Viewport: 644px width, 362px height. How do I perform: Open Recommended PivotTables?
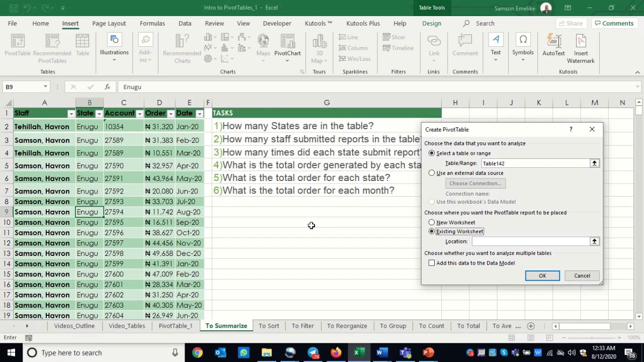[x=52, y=49]
